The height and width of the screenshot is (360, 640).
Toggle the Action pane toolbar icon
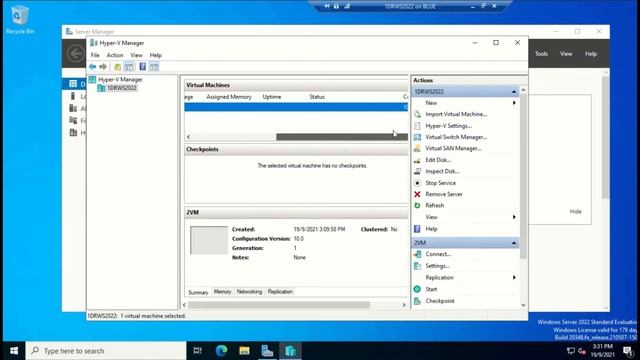(154, 67)
